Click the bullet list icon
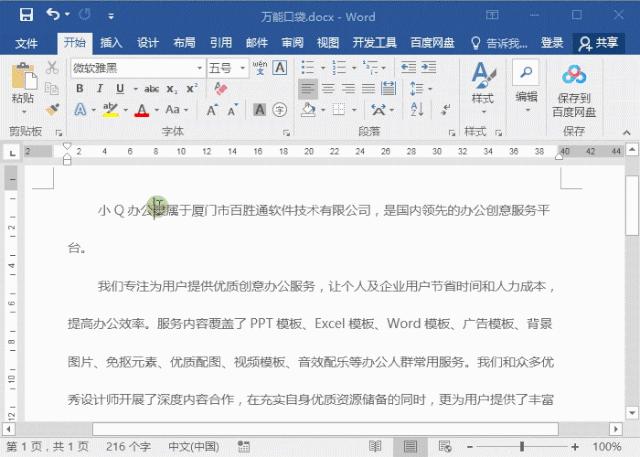 pyautogui.click(x=308, y=67)
